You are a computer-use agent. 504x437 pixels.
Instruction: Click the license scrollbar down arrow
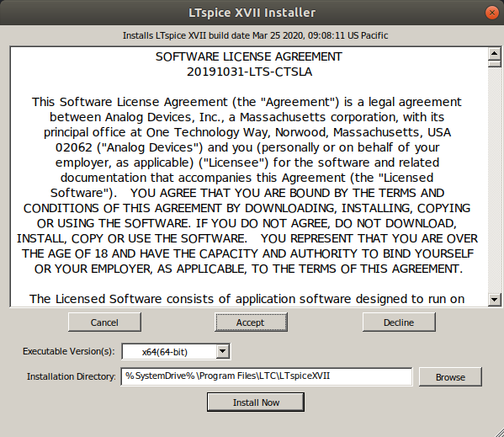click(494, 300)
